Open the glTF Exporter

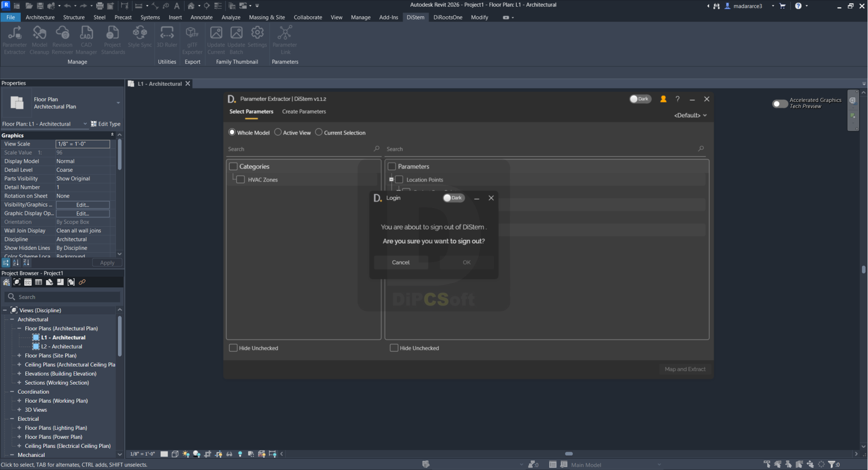click(x=192, y=40)
